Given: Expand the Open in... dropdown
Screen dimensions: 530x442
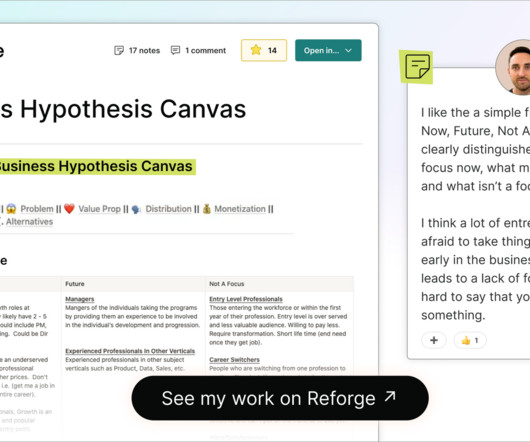Looking at the screenshot, I should click(x=328, y=50).
